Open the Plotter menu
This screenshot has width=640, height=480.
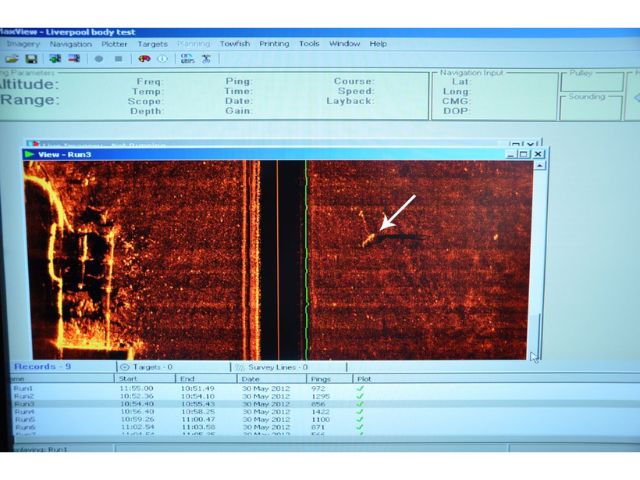click(114, 44)
